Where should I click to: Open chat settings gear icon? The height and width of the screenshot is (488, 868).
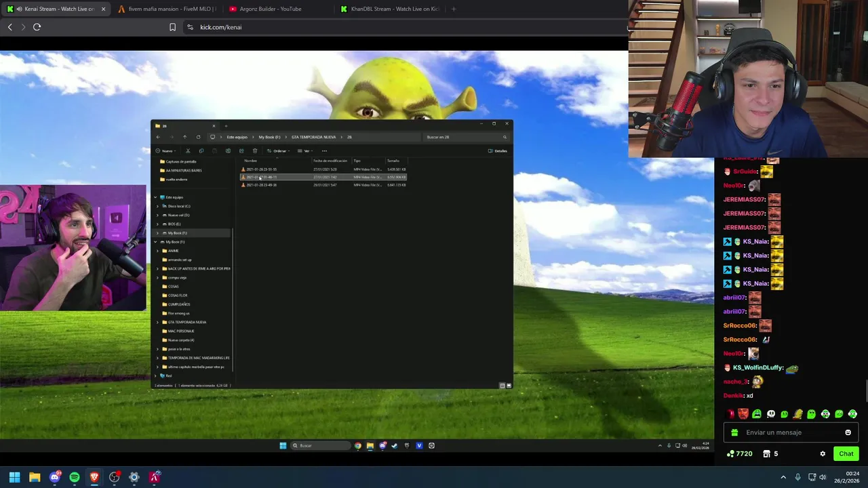tap(823, 453)
